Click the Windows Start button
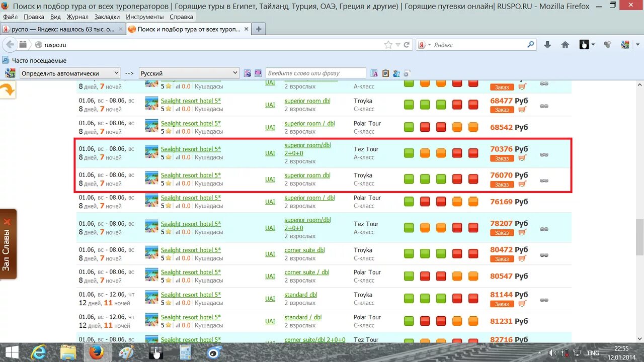The width and height of the screenshot is (644, 362). (x=12, y=352)
